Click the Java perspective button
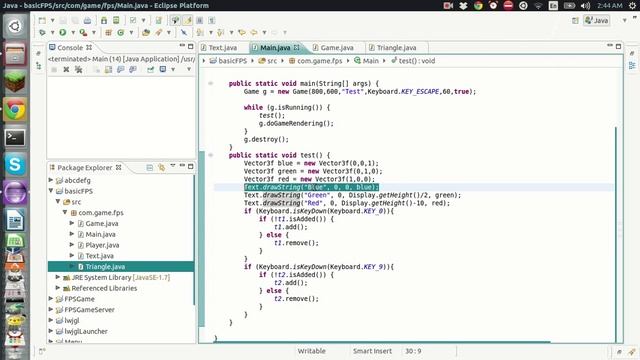Image resolution: width=640 pixels, height=360 pixels. (597, 20)
